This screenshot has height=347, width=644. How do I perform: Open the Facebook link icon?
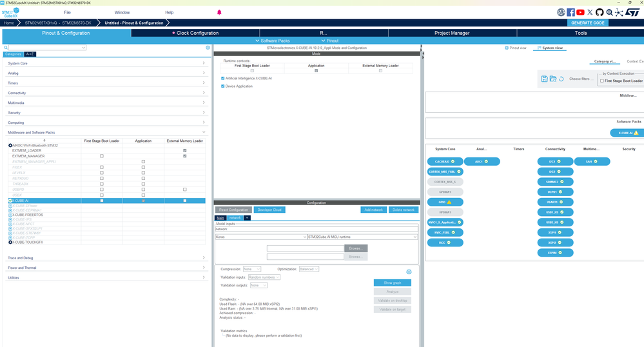pos(571,12)
